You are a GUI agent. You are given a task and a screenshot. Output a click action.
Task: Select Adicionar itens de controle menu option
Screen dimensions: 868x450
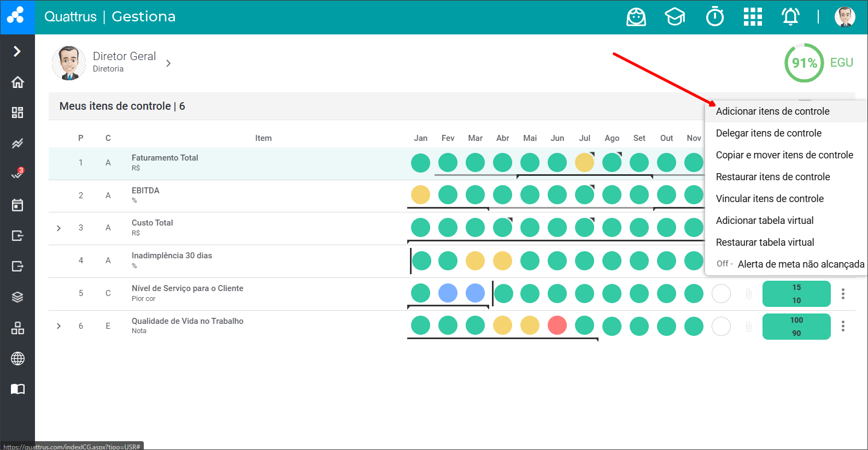(x=772, y=111)
